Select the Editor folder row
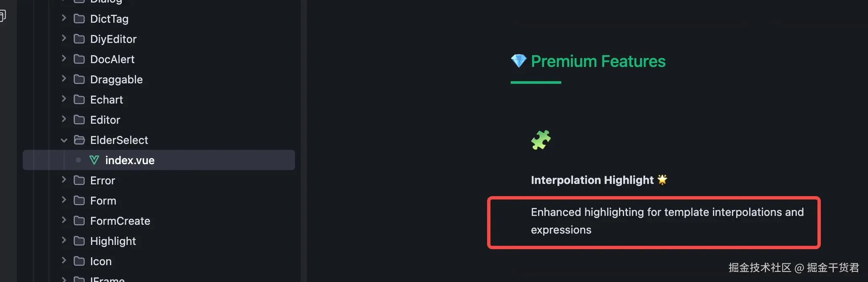Image resolution: width=868 pixels, height=282 pixels. pos(105,120)
